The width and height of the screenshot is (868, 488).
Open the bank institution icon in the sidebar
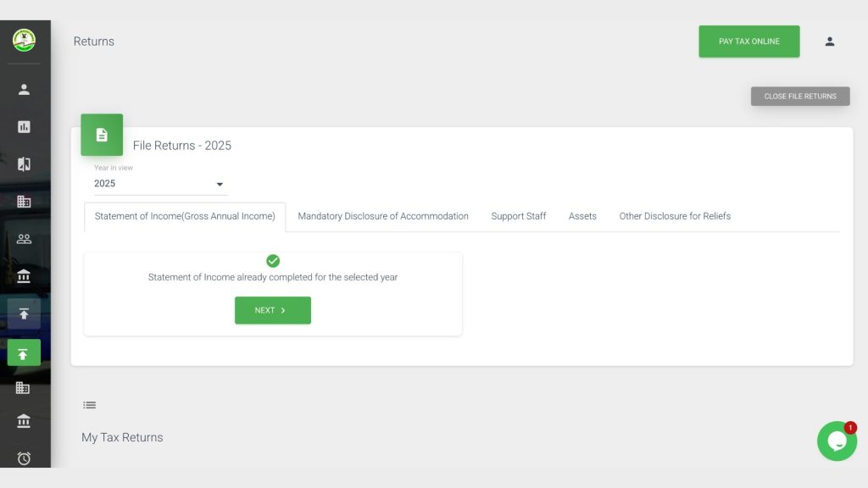[24, 275]
